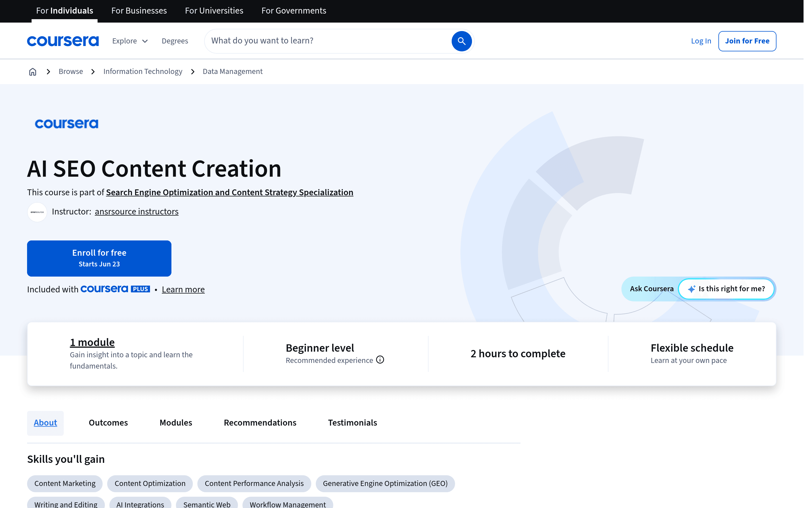Select the About tab
The height and width of the screenshot is (508, 812).
[45, 423]
